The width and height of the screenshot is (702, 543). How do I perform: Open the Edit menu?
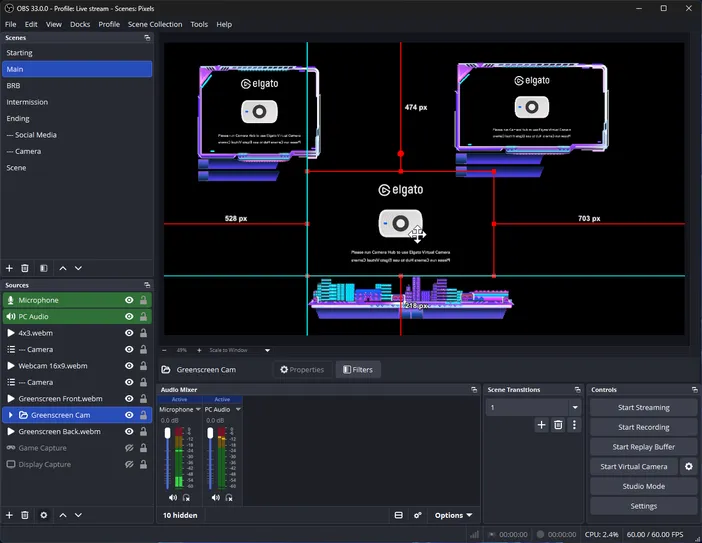[x=31, y=24]
